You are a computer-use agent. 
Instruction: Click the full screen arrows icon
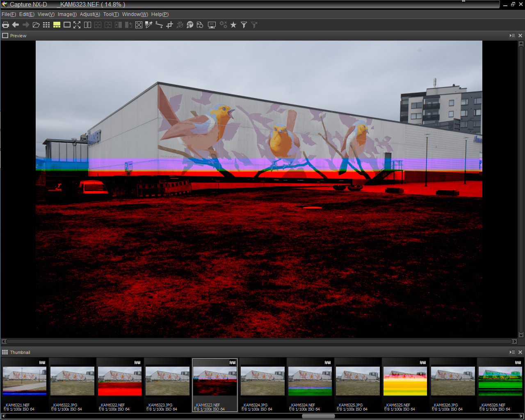77,25
